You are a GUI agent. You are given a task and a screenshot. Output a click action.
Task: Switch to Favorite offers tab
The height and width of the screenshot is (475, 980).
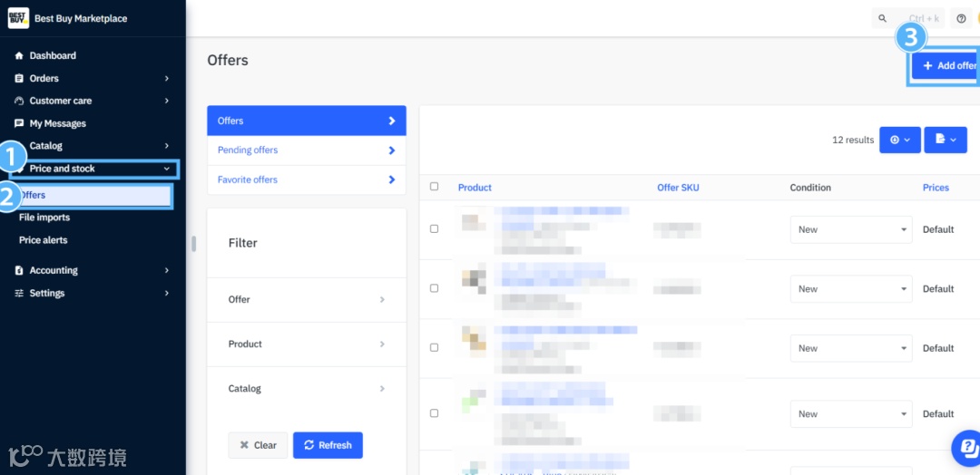point(307,179)
